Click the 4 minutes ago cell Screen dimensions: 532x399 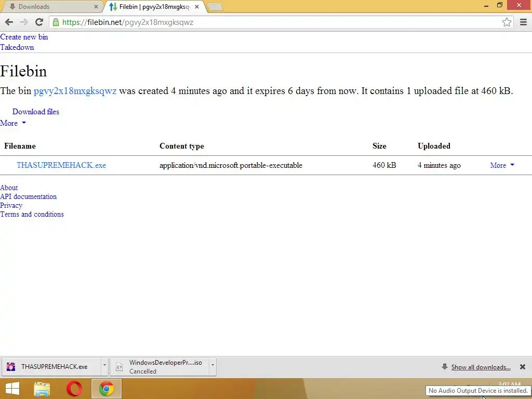click(x=439, y=165)
